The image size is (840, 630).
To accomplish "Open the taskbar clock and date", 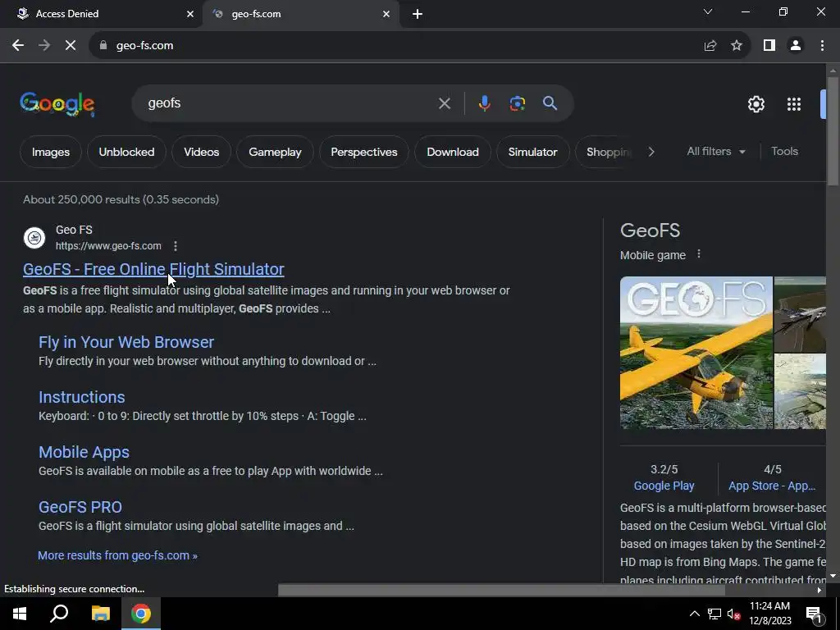I will [769, 614].
